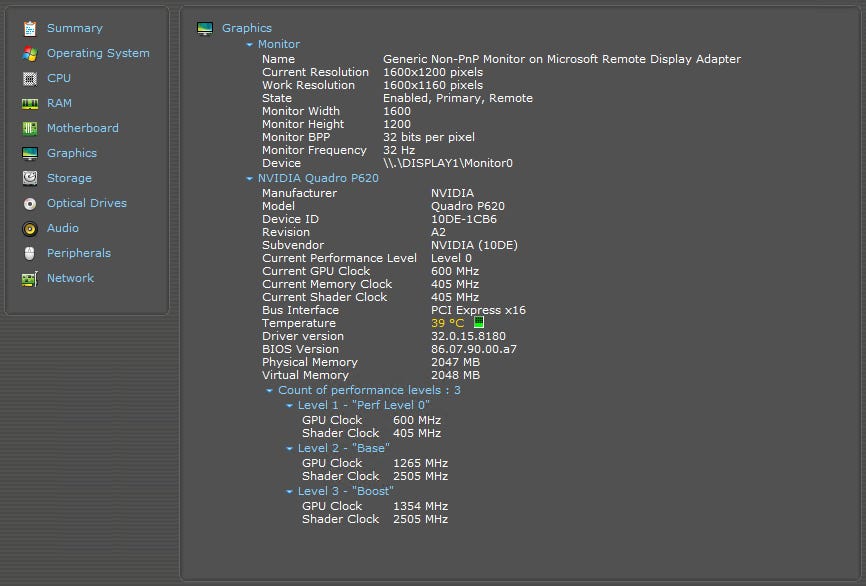Open the Graphics section label in sidebar

tap(72, 153)
